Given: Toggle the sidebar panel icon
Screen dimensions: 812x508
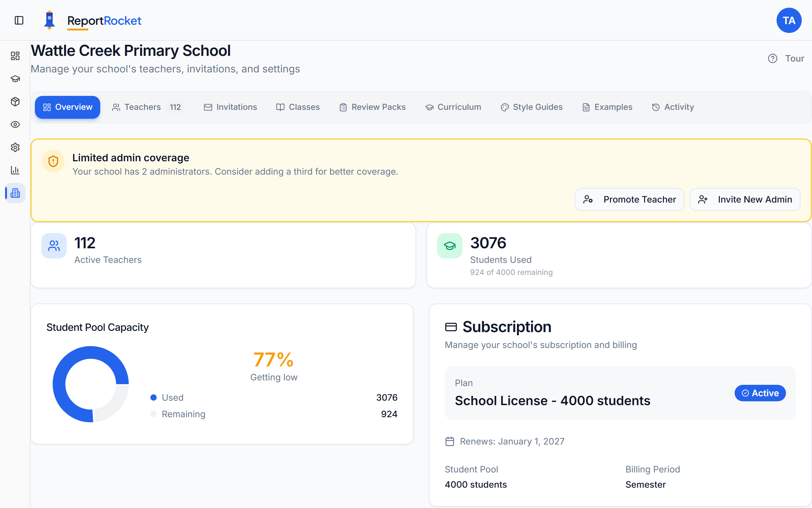Looking at the screenshot, I should coord(19,21).
